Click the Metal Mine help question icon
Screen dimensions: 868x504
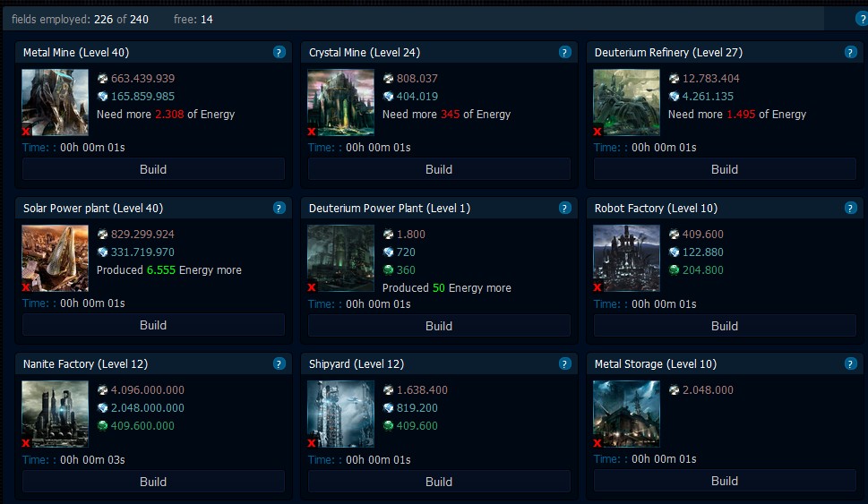coord(279,53)
